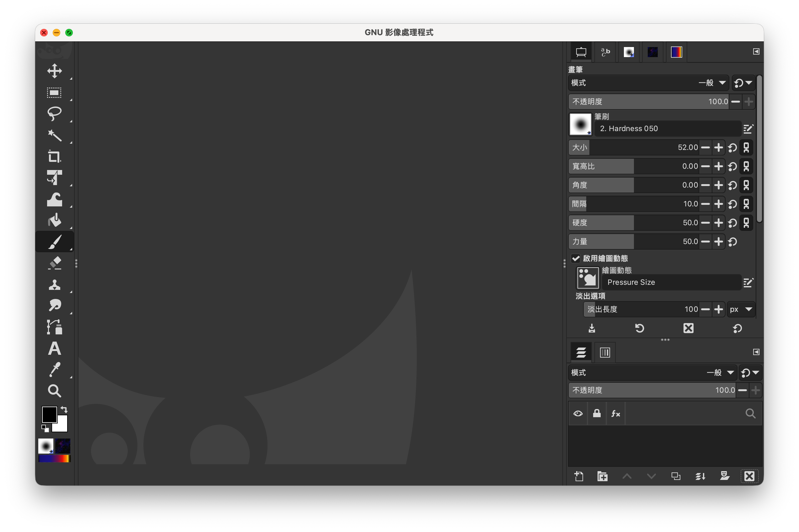The image size is (799, 532).
Task: Switch to the Channels tab
Action: tap(605, 353)
